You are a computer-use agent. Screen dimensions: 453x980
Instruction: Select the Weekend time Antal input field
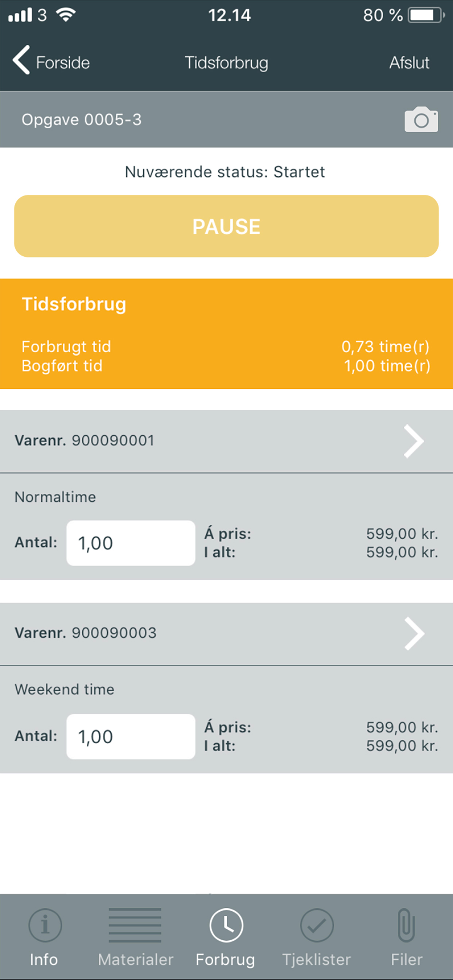(131, 736)
